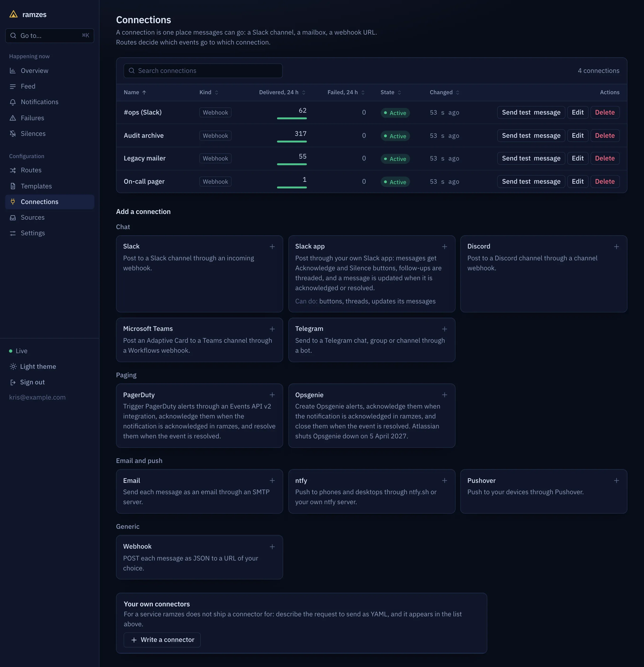The image size is (644, 667).
Task: Click the kris@example.com account text
Action: tap(37, 397)
